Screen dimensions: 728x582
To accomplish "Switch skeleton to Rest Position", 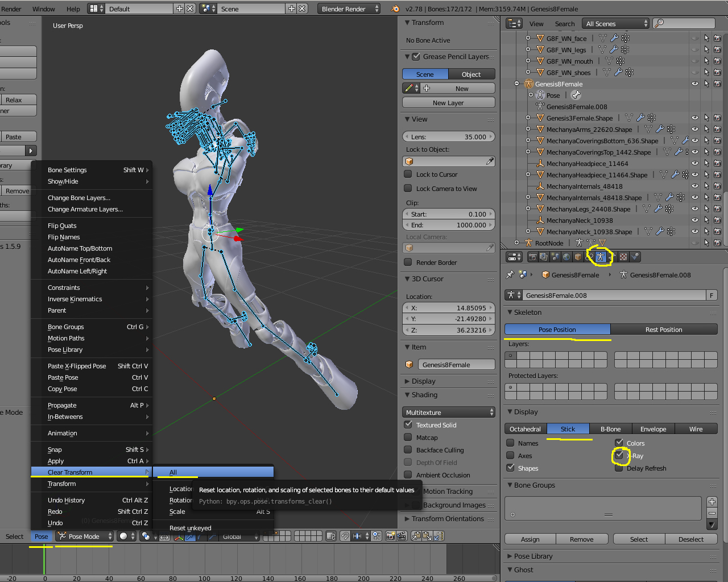I will 663,329.
